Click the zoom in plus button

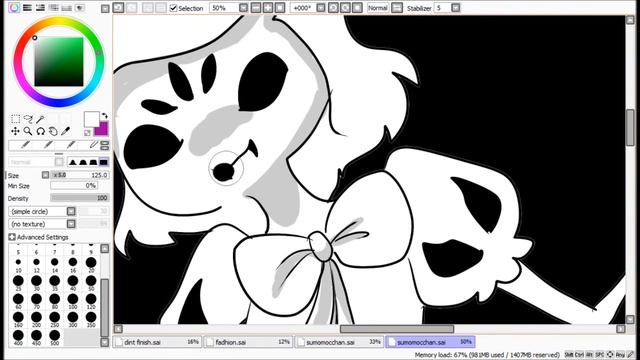268,8
